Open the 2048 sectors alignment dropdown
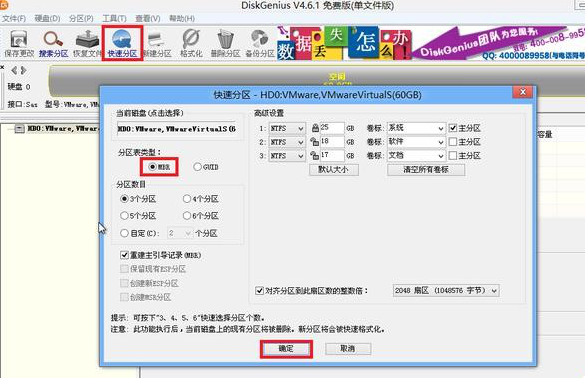The width and height of the screenshot is (585, 378). tap(446, 290)
